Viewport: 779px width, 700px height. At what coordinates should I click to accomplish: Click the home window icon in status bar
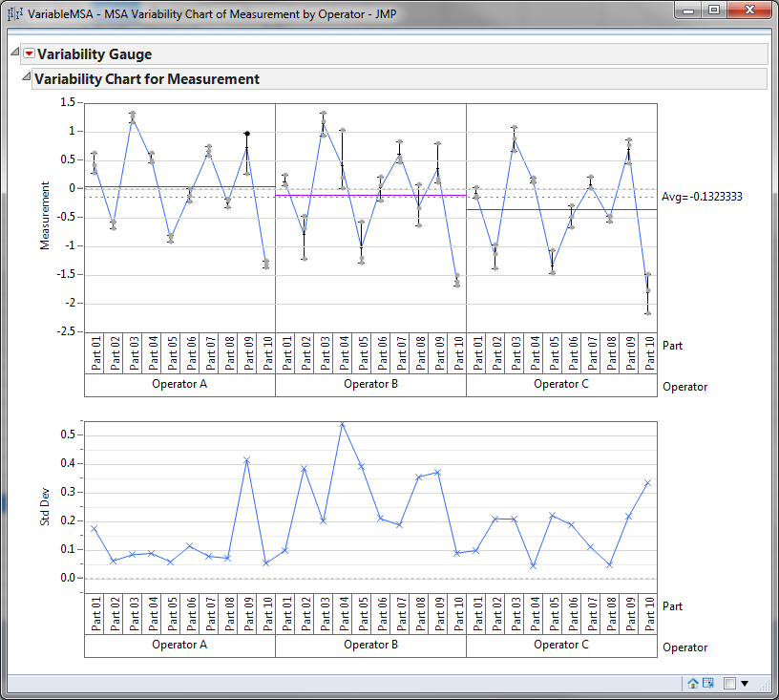pyautogui.click(x=693, y=684)
